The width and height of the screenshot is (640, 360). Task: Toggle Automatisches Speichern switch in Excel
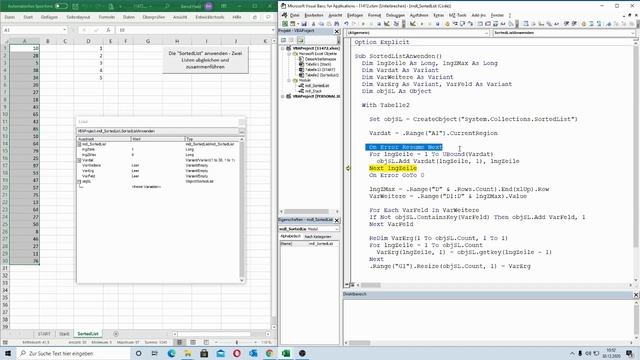click(61, 6)
